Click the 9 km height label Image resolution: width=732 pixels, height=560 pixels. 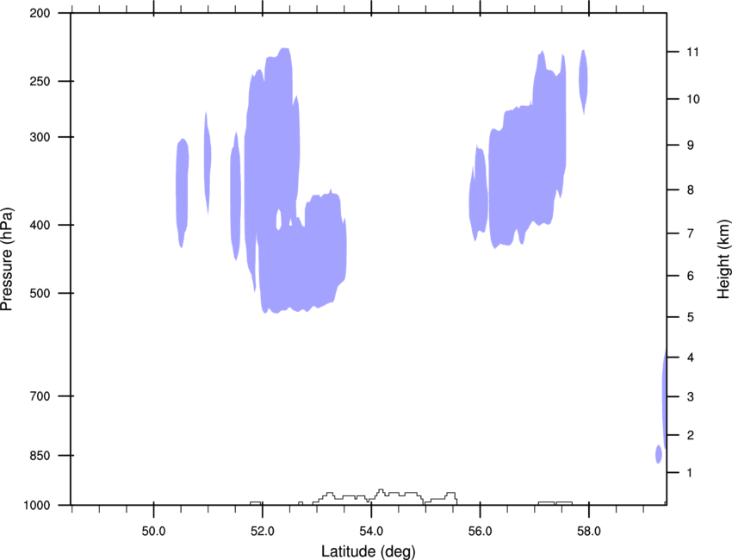click(x=691, y=146)
